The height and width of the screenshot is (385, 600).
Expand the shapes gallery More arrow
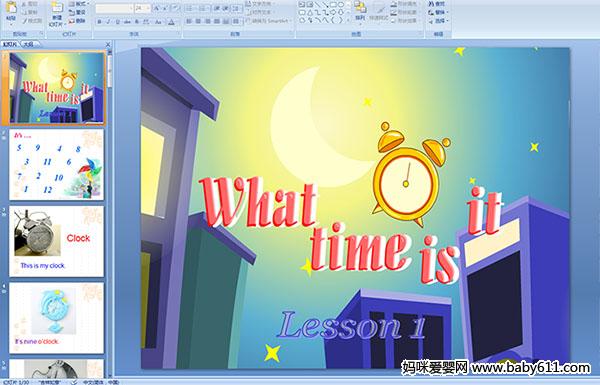(x=348, y=20)
